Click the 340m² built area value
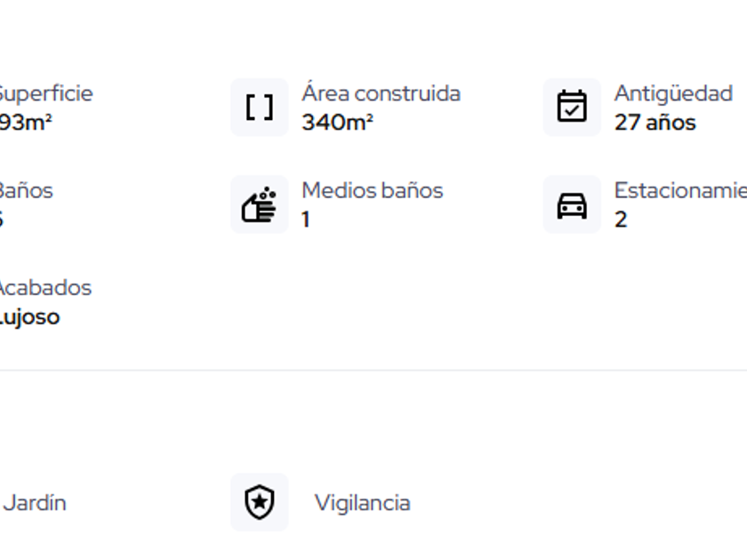747x560 pixels. pos(337,123)
